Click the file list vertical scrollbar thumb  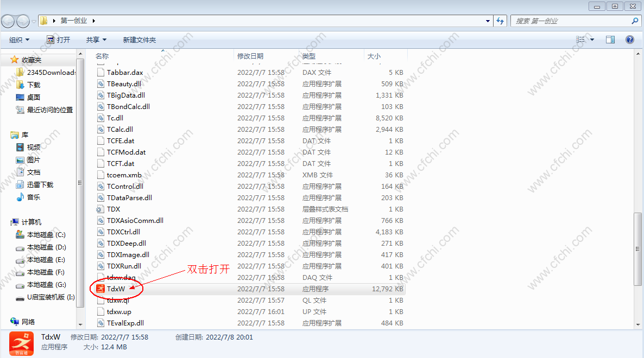tap(637, 248)
